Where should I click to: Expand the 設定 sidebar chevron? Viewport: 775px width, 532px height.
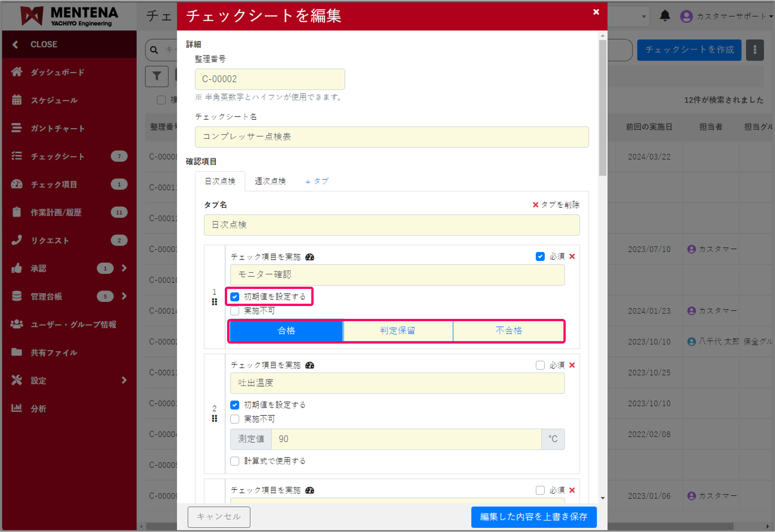point(124,380)
